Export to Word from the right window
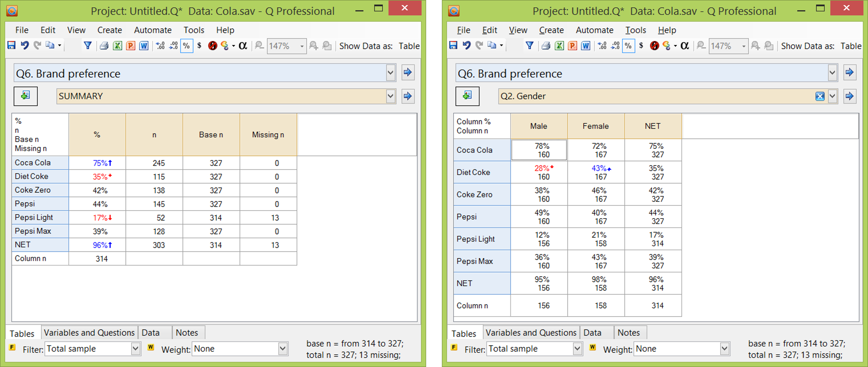The image size is (868, 367). [x=586, y=46]
